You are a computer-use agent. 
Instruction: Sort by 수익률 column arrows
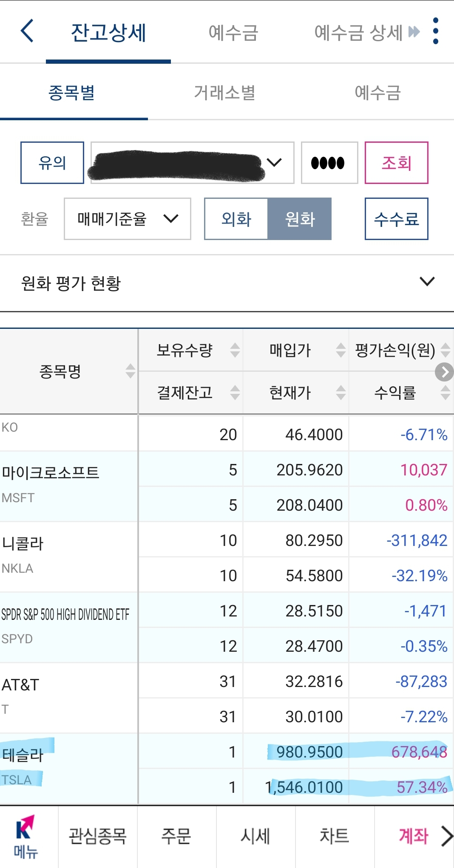pos(445,392)
